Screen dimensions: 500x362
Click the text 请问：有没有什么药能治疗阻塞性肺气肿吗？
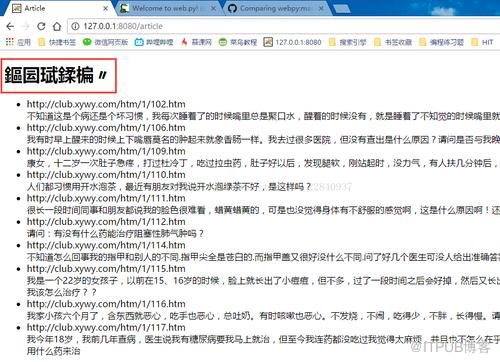[115, 234]
